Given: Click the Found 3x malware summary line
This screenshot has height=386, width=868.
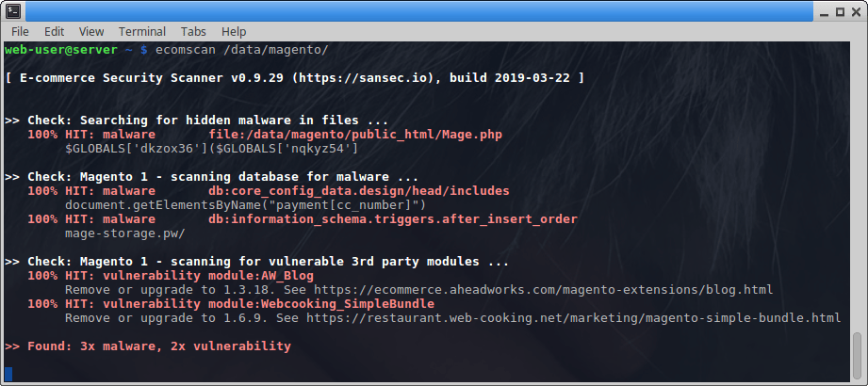Looking at the screenshot, I should pos(148,346).
